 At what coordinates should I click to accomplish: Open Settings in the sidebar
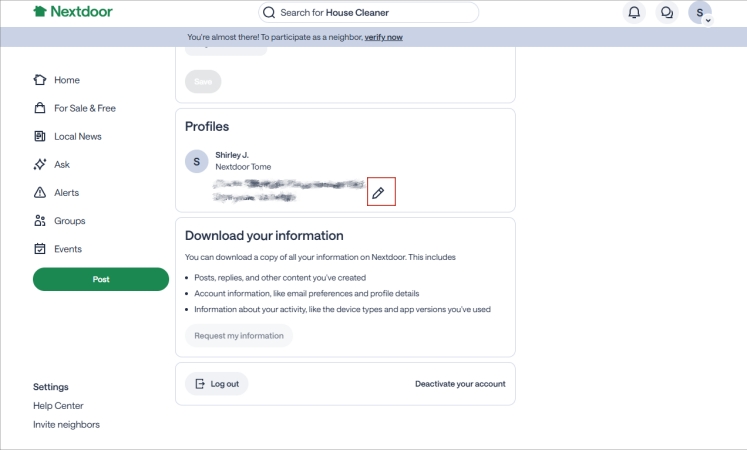click(x=51, y=387)
